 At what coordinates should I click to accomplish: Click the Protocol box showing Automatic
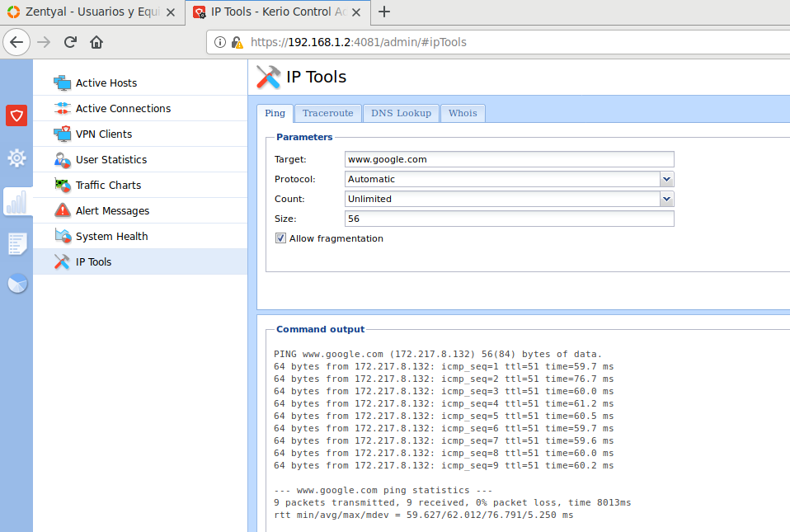503,179
